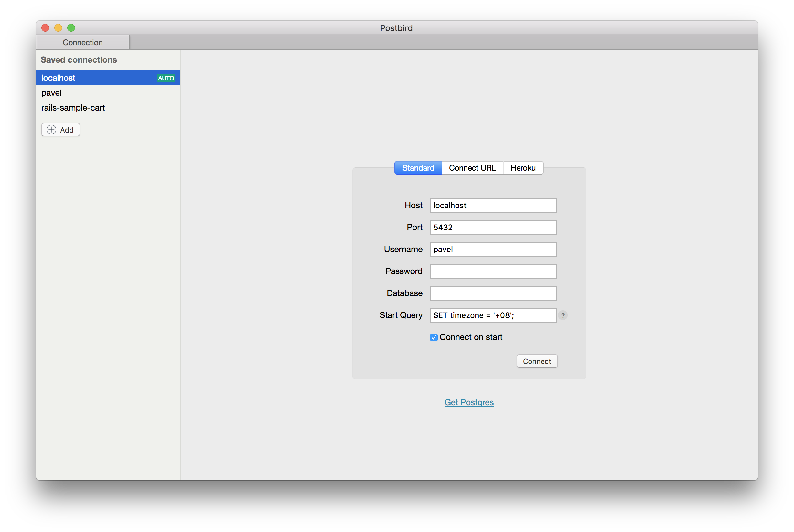Viewport: 794px width, 532px height.
Task: Click inside the Host field
Action: (493, 205)
